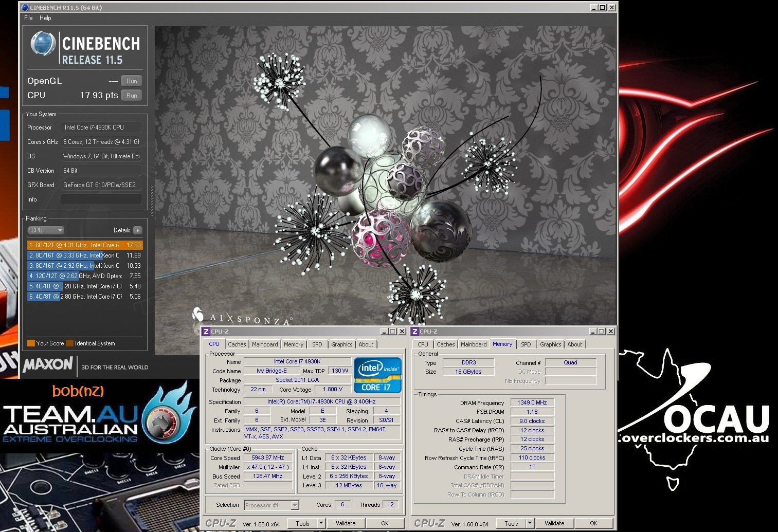Close the right CPU-Z window

(610, 332)
